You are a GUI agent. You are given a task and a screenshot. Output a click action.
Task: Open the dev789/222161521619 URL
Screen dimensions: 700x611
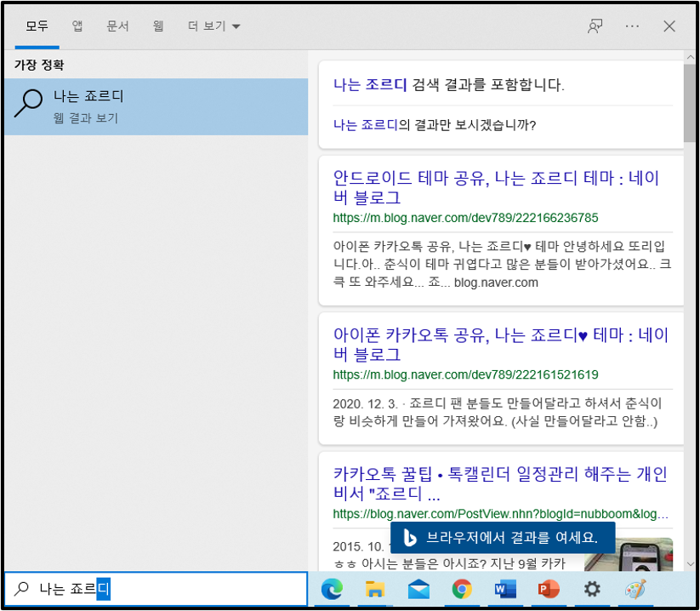[465, 374]
